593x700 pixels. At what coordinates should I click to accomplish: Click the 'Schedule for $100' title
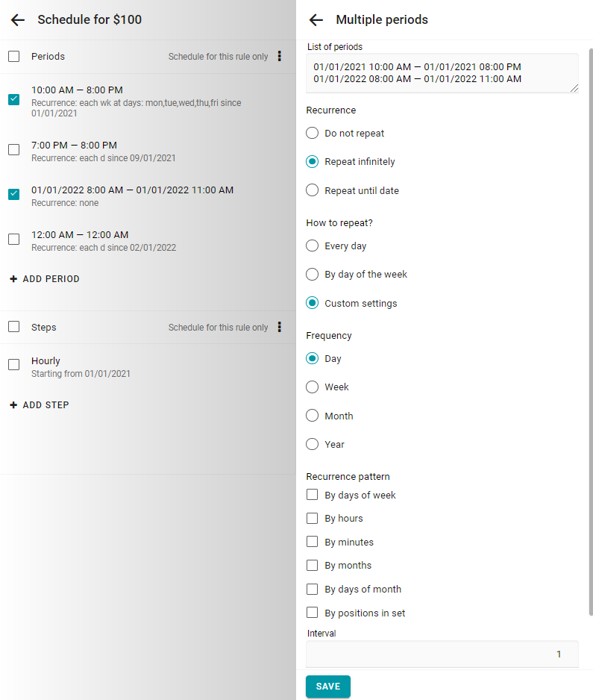tap(90, 19)
